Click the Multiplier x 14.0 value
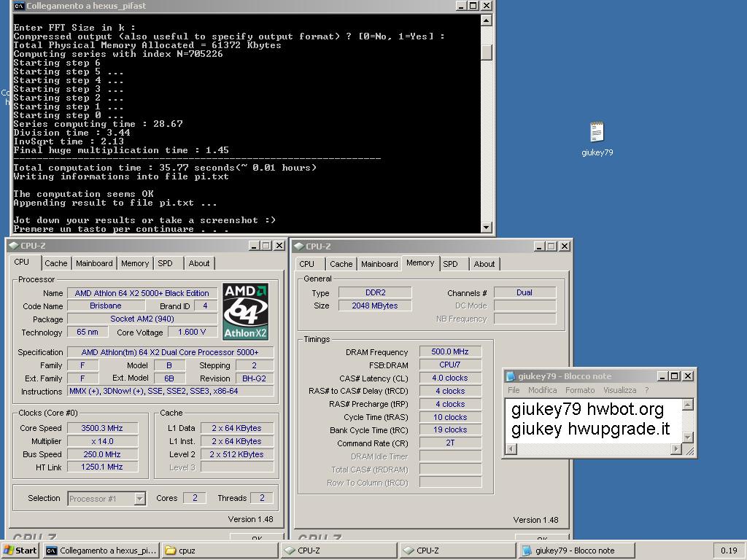Image resolution: width=747 pixels, height=560 pixels. [102, 441]
